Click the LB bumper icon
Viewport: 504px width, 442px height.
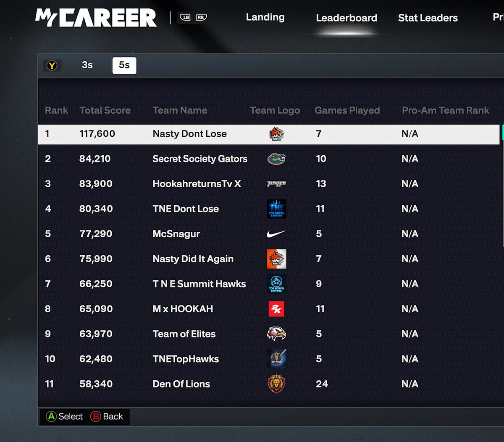point(185,18)
